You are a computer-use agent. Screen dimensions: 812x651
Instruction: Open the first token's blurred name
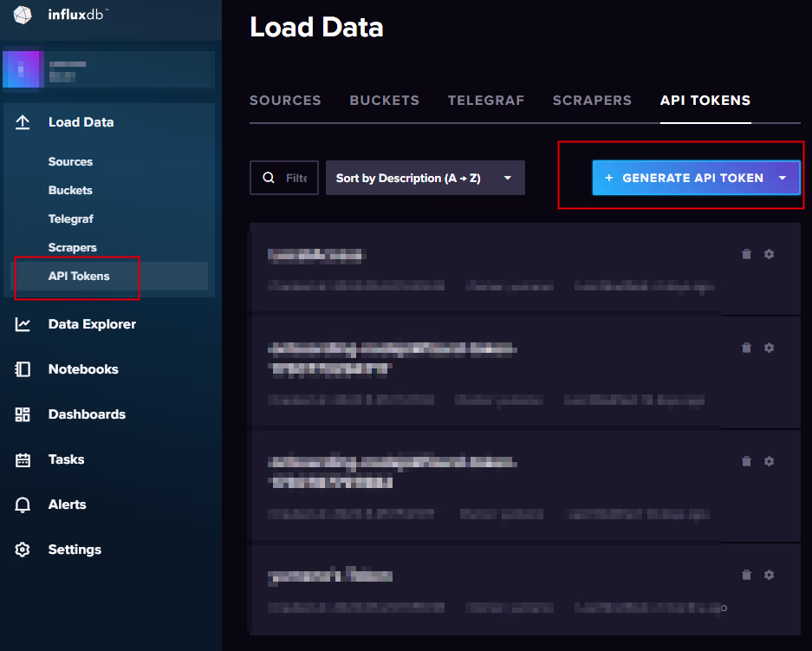coord(317,256)
